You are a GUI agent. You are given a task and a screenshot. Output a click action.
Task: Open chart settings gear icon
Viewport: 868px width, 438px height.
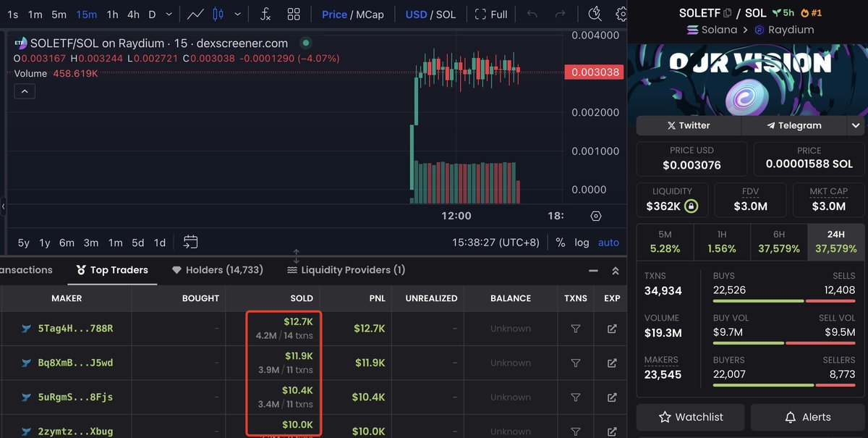tap(621, 14)
